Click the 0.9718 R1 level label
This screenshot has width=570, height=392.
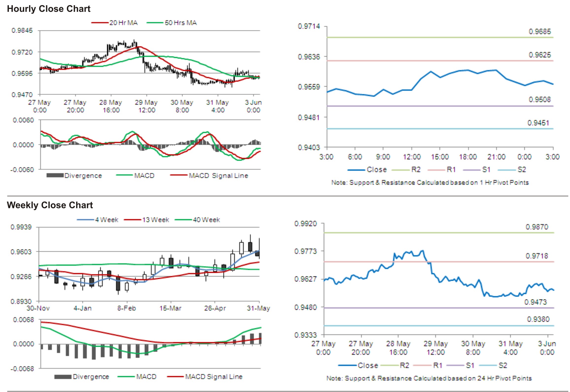(x=537, y=256)
